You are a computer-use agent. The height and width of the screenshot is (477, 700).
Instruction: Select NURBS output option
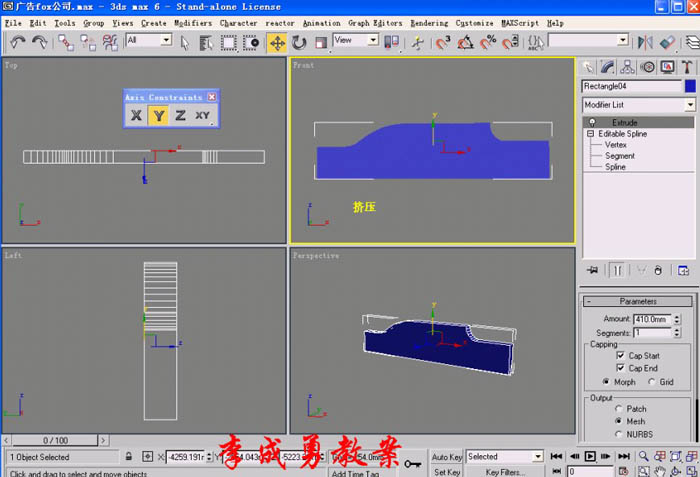pyautogui.click(x=618, y=434)
